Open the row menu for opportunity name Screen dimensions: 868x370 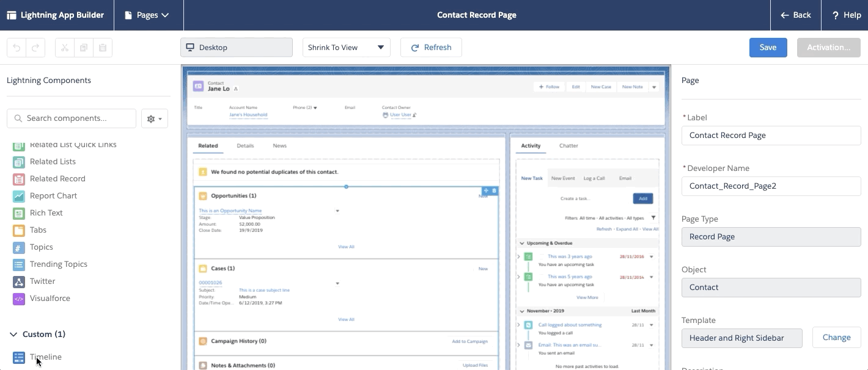click(x=337, y=211)
